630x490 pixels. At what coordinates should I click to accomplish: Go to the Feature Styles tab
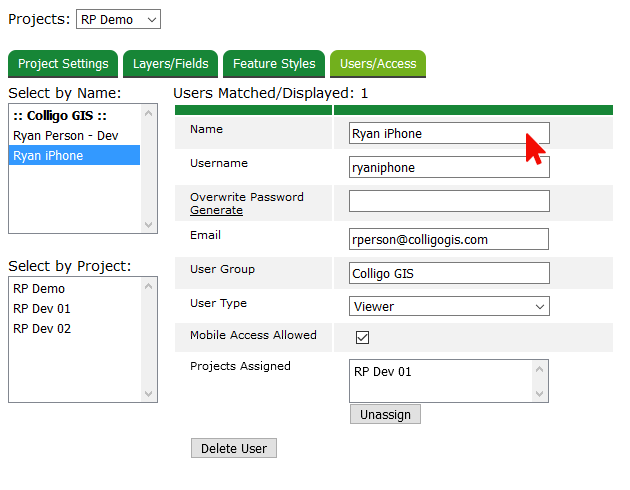(274, 64)
